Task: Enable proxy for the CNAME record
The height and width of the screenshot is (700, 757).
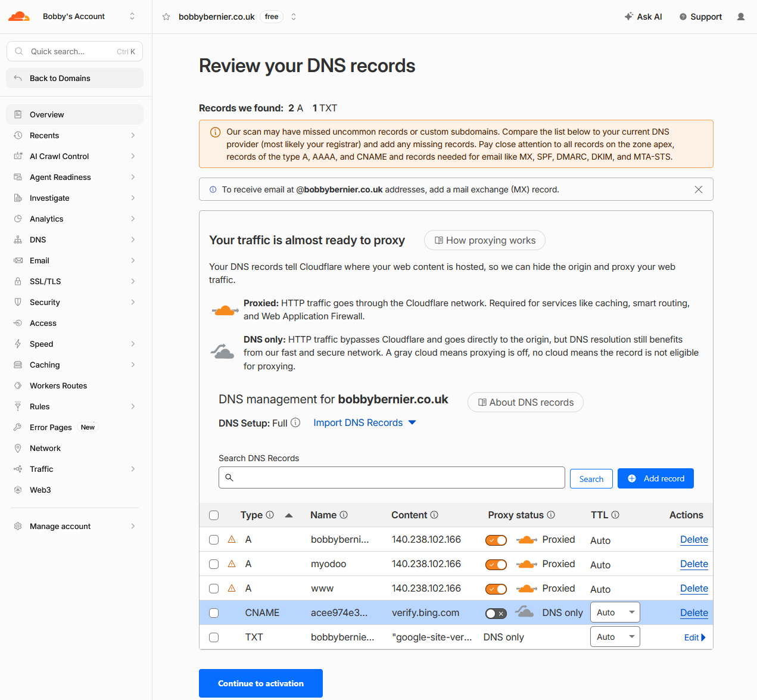Action: [496, 614]
